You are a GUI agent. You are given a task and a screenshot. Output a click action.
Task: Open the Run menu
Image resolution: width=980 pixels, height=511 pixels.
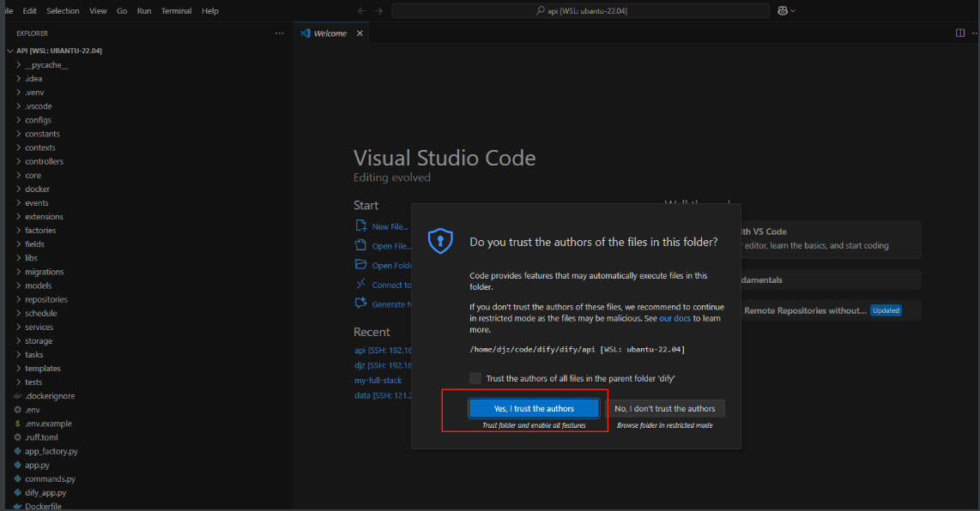pyautogui.click(x=144, y=10)
